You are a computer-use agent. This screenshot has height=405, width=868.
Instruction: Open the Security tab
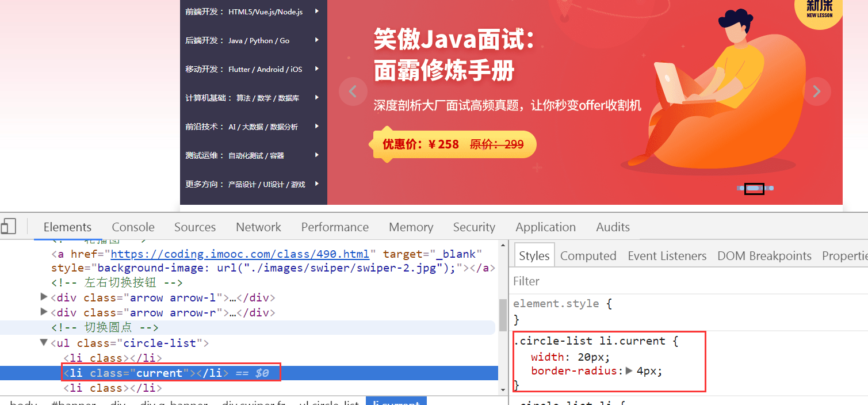pos(474,227)
